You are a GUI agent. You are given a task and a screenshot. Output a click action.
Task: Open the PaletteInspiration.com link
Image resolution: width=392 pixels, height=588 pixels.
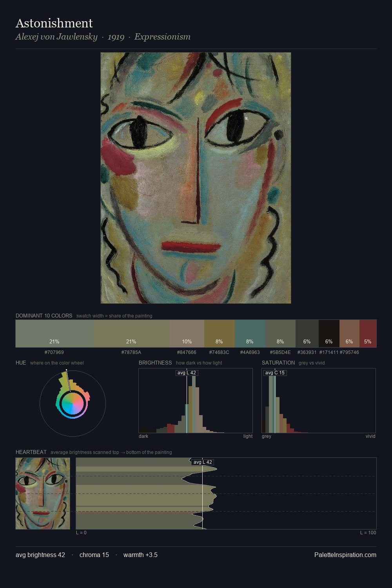click(x=345, y=555)
